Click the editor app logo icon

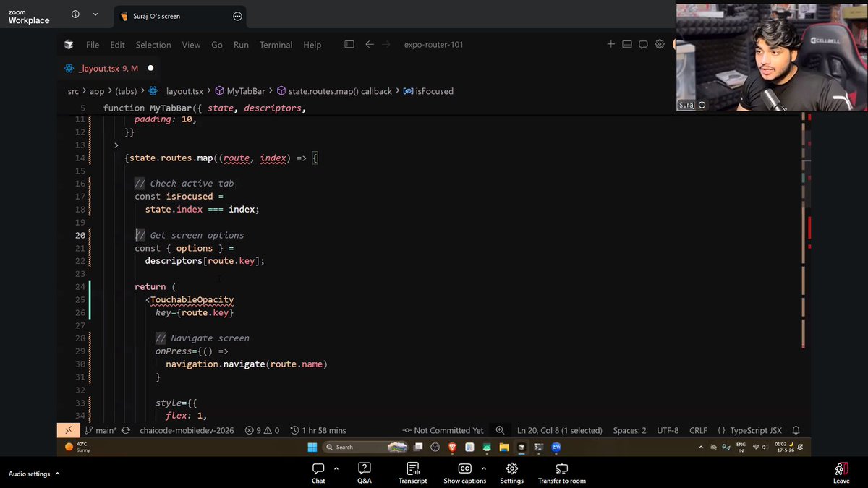(69, 45)
